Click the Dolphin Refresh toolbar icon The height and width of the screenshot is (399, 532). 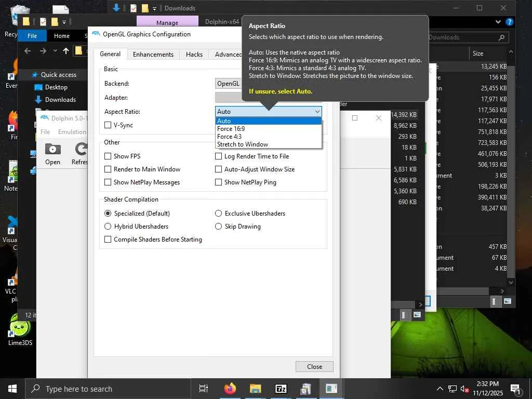[80, 154]
